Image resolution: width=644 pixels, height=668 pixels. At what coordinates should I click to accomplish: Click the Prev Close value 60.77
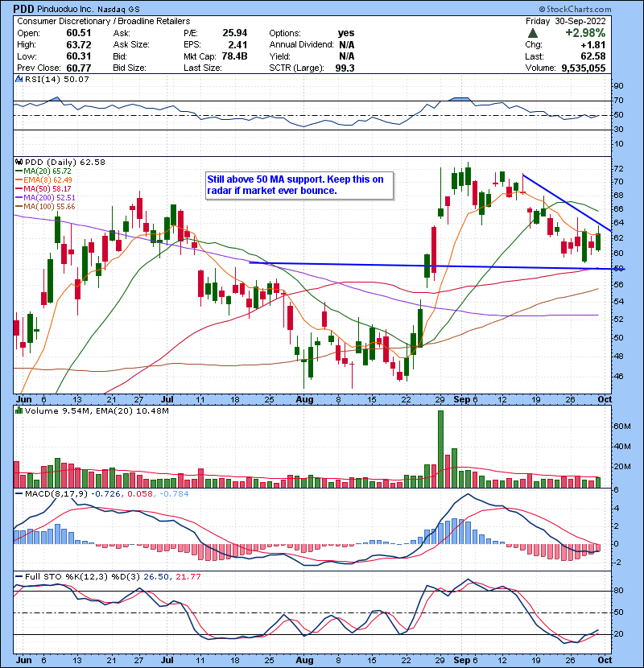tap(78, 68)
